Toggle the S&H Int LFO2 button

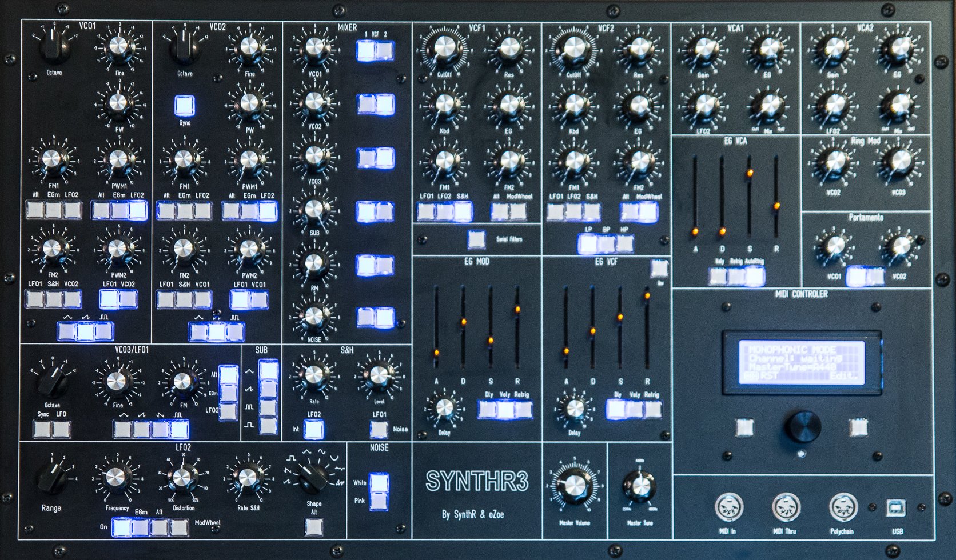point(313,429)
